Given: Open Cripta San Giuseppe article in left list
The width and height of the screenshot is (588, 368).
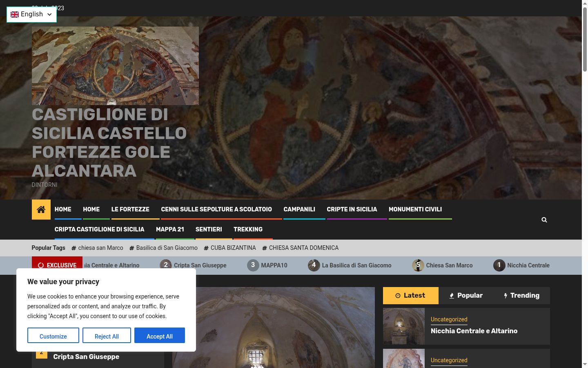Looking at the screenshot, I should (86, 357).
